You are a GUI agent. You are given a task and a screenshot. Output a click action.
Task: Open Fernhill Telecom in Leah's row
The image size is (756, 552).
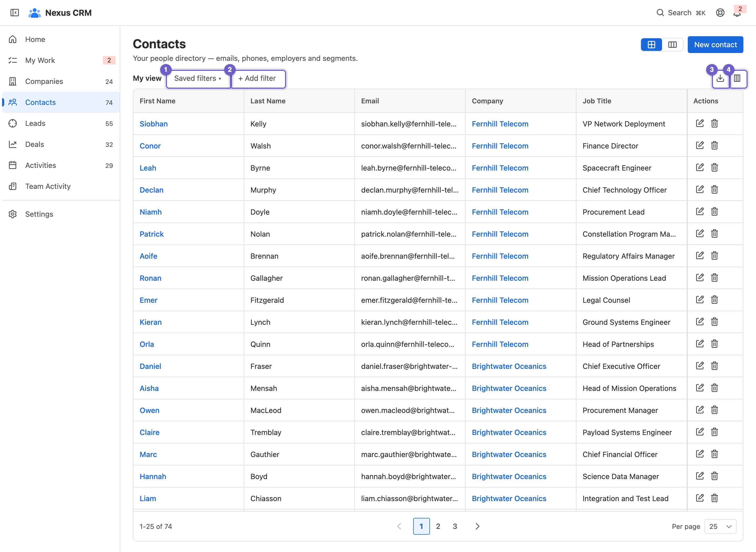coord(500,168)
